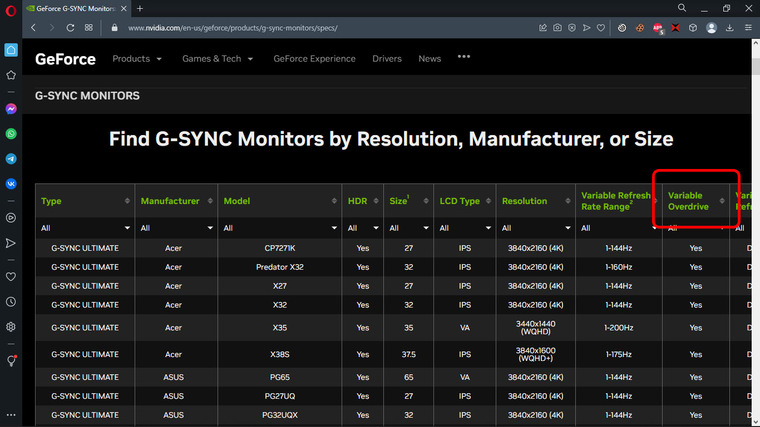This screenshot has height=427, width=760.
Task: Open the News menu item
Action: tap(429, 59)
